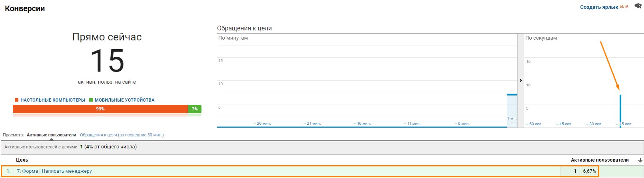Click the Активные пользователи column header

[600, 160]
